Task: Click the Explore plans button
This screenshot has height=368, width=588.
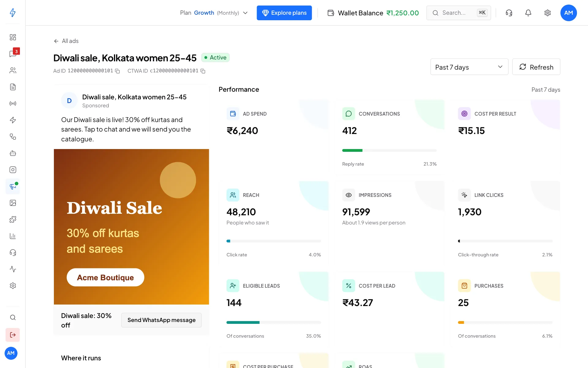Action: click(x=284, y=13)
